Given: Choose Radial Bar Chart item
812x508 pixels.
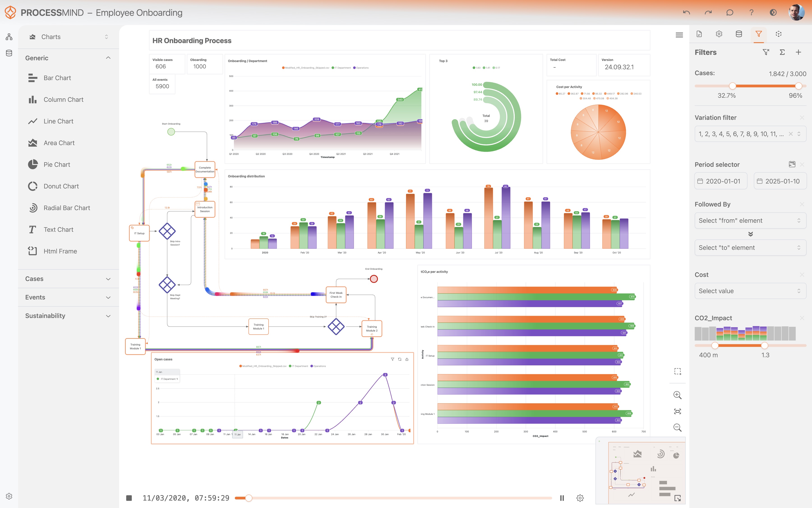Looking at the screenshot, I should coord(67,208).
